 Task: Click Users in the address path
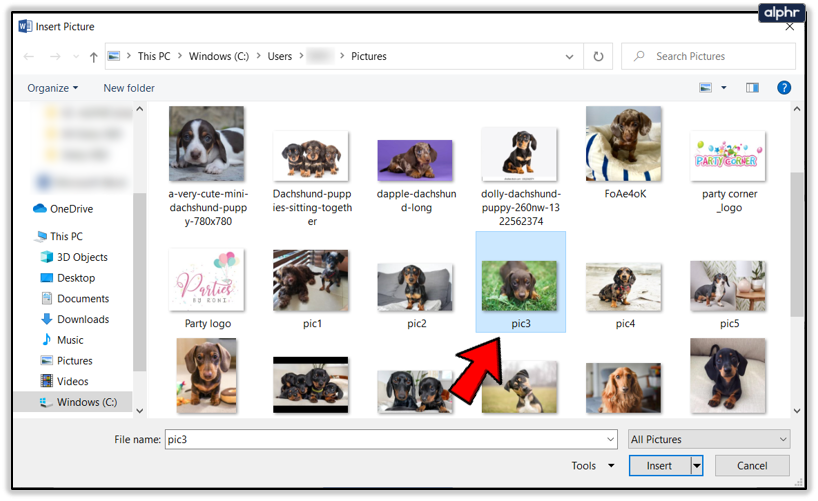click(280, 56)
